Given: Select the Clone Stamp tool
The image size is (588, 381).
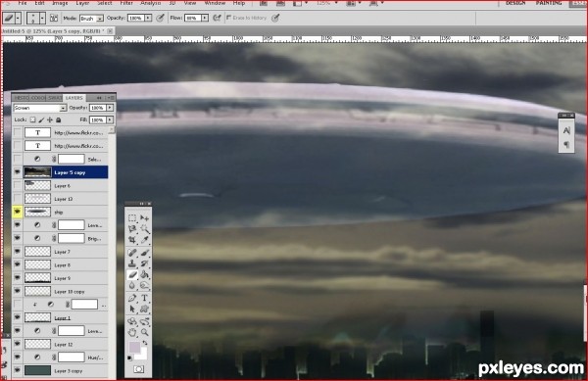Looking at the screenshot, I should [x=132, y=263].
